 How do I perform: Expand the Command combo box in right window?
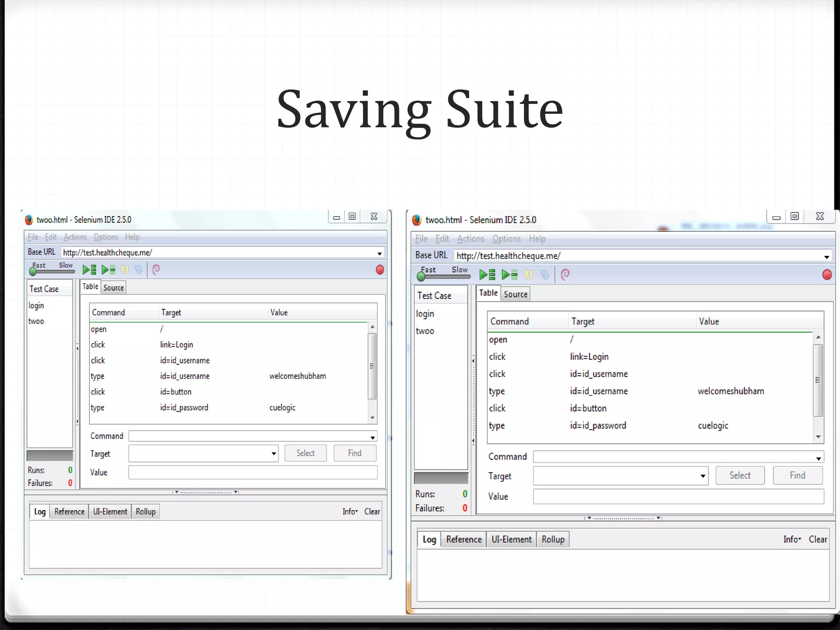click(818, 458)
